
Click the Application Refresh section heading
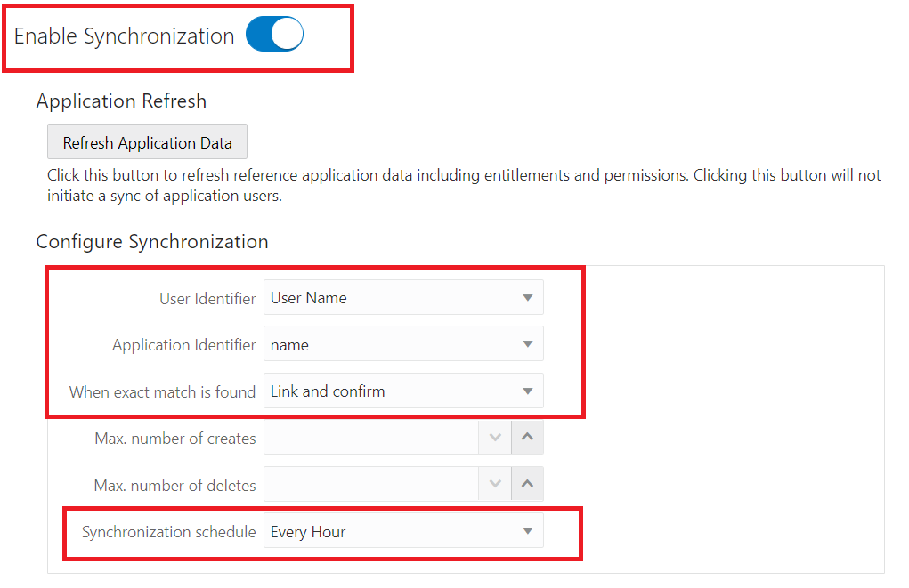(121, 101)
